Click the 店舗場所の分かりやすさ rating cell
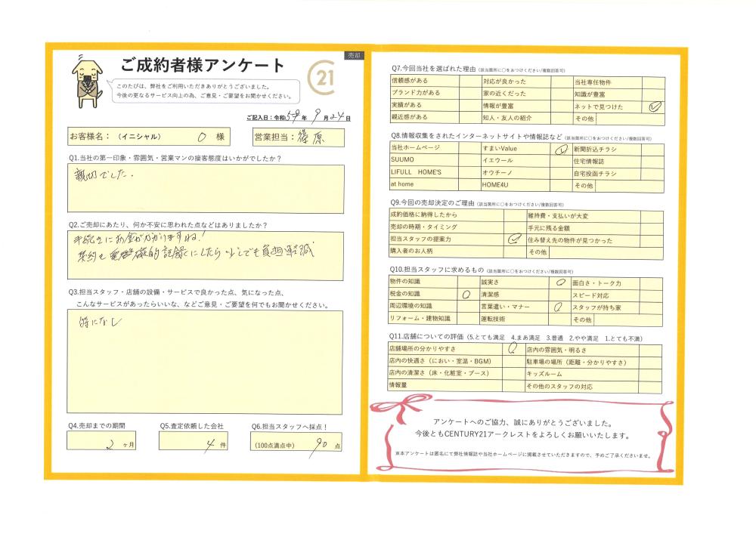 click(x=512, y=350)
